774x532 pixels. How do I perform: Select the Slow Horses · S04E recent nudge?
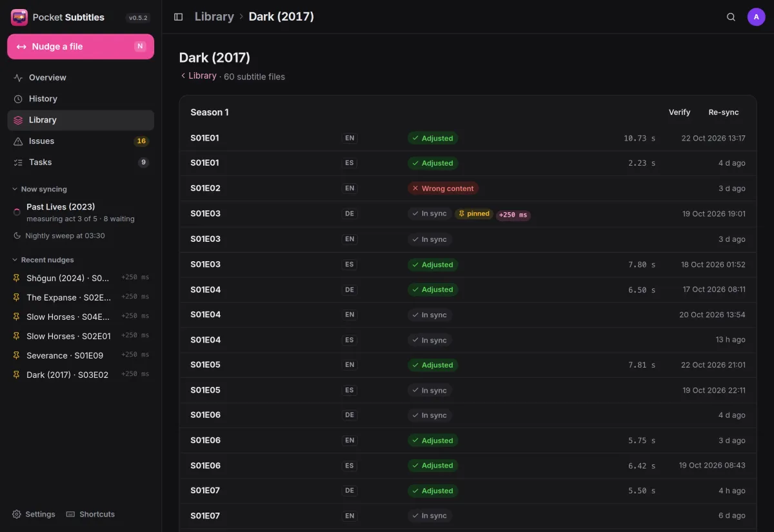[81, 317]
